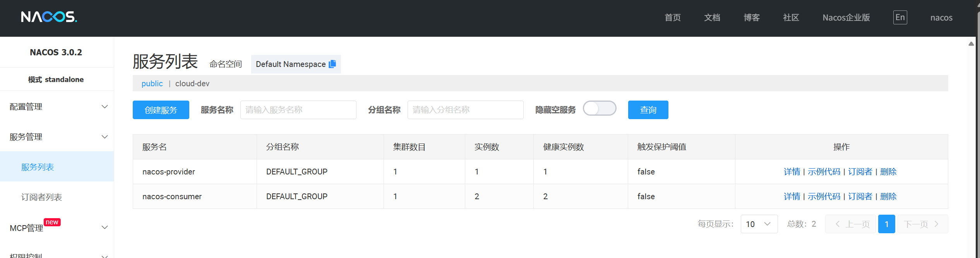The width and height of the screenshot is (980, 258).
Task: Click 删除 for nacos-provider
Action: point(888,172)
